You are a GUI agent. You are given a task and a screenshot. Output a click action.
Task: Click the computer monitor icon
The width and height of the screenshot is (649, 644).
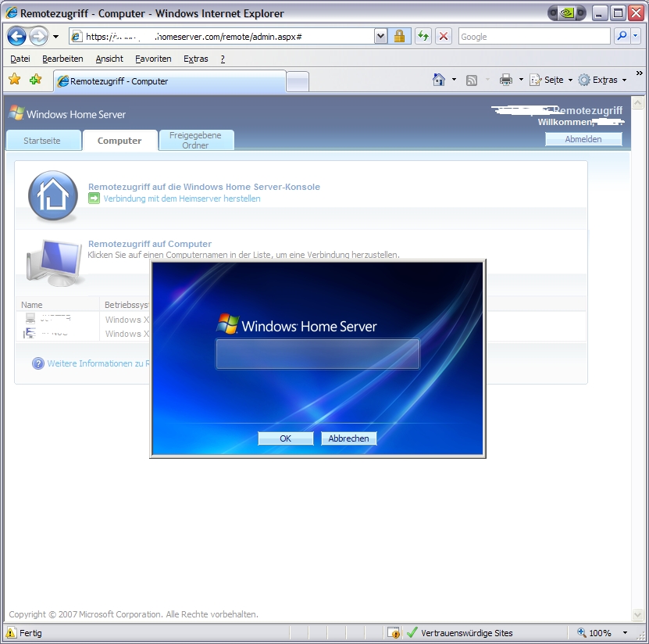54,263
